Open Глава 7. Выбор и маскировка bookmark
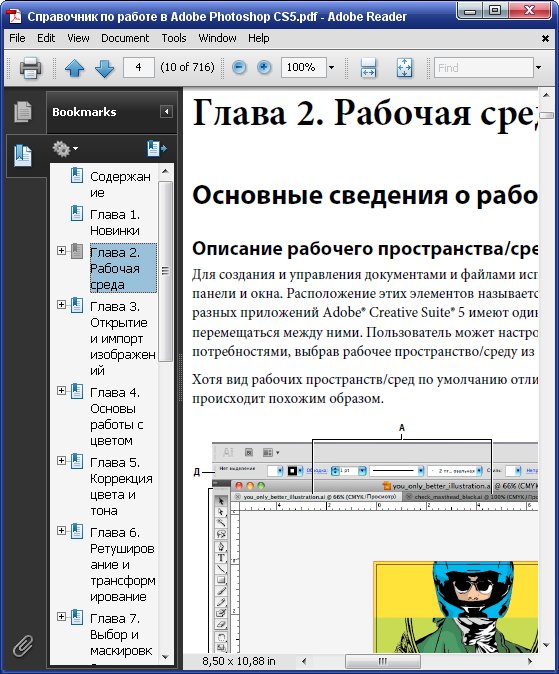The width and height of the screenshot is (559, 674). pos(121,634)
